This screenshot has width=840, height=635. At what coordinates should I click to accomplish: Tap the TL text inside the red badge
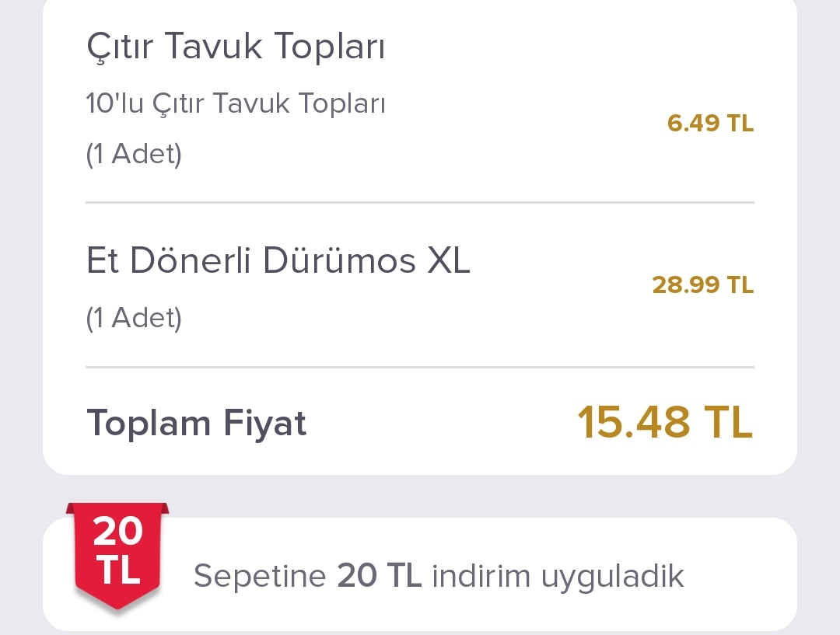click(118, 570)
